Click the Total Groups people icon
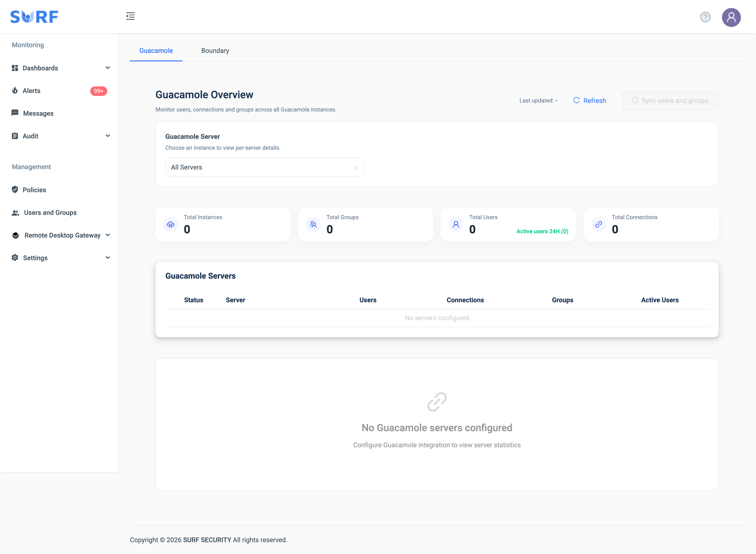Screen dimensions: 756x554 313,224
